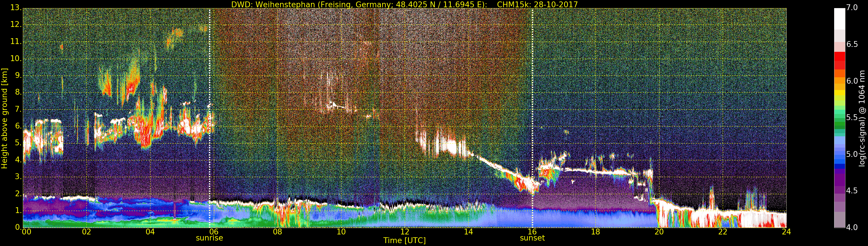Click the 13 km height tick label
868x246 pixels.
click(x=16, y=8)
